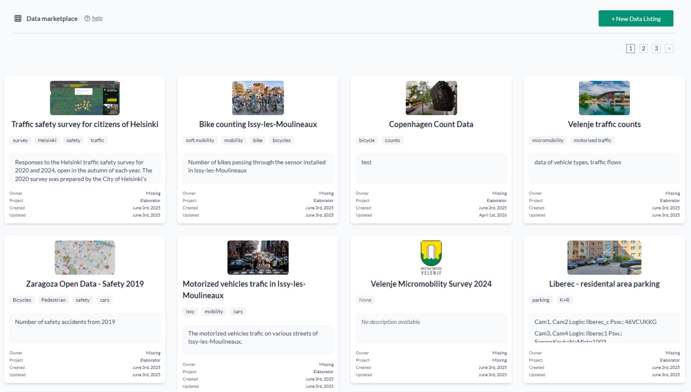The height and width of the screenshot is (392, 691).
Task: Open Copenhagen Count Data thumbnail image
Action: [x=431, y=98]
